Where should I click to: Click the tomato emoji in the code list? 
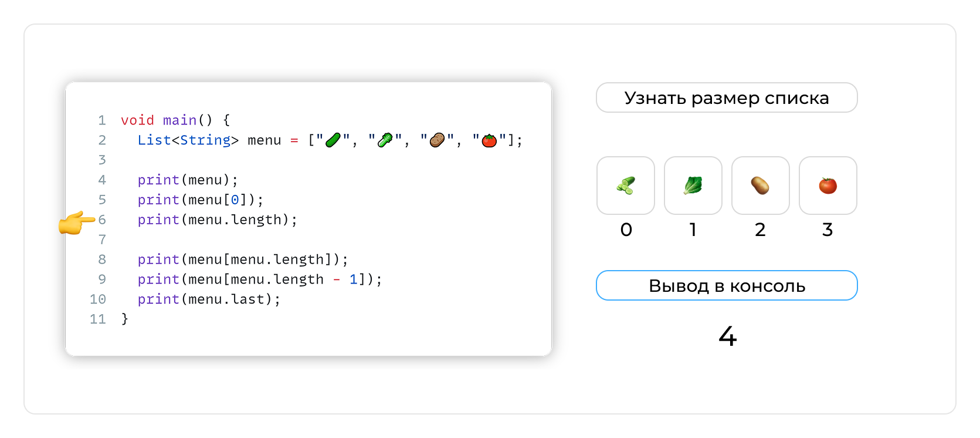click(489, 140)
